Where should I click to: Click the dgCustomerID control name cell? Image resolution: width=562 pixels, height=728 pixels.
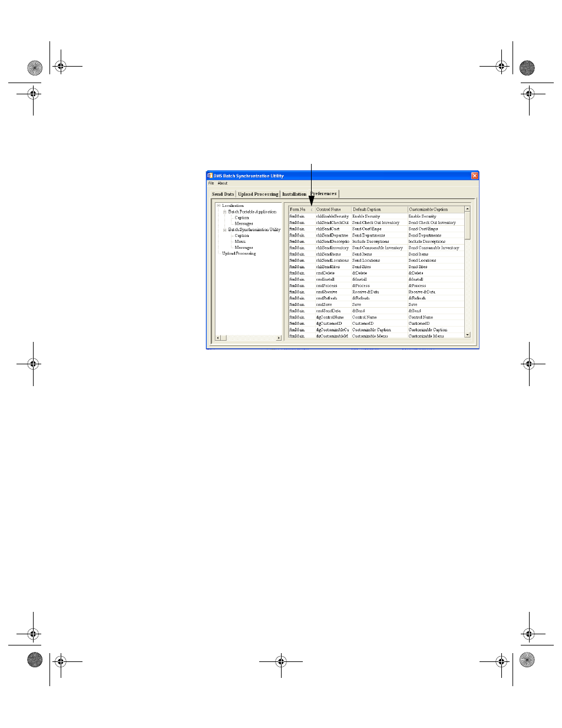pos(333,324)
